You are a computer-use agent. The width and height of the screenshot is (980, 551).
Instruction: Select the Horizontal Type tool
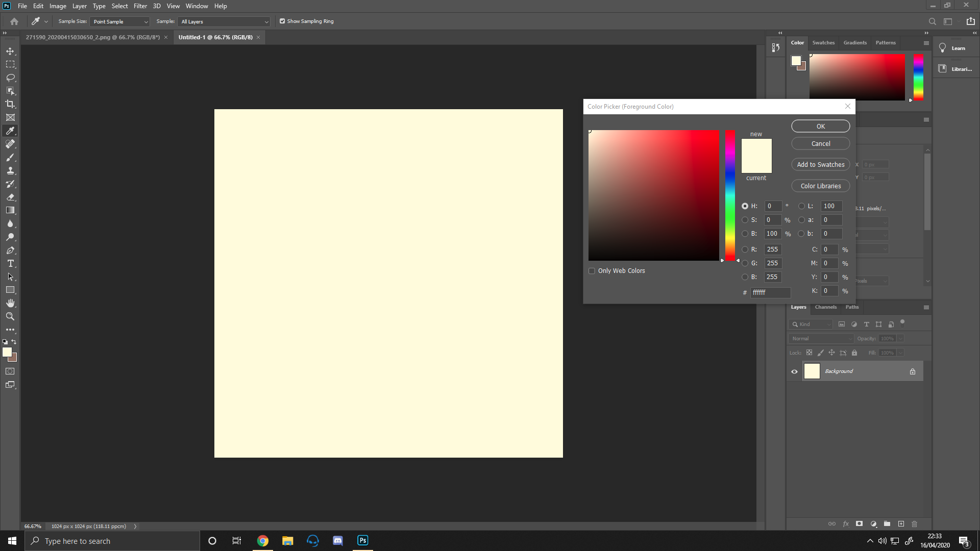10,263
